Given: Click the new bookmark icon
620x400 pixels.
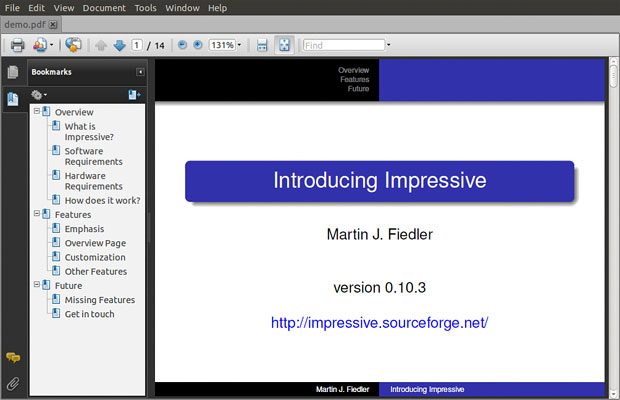Looking at the screenshot, I should point(134,95).
